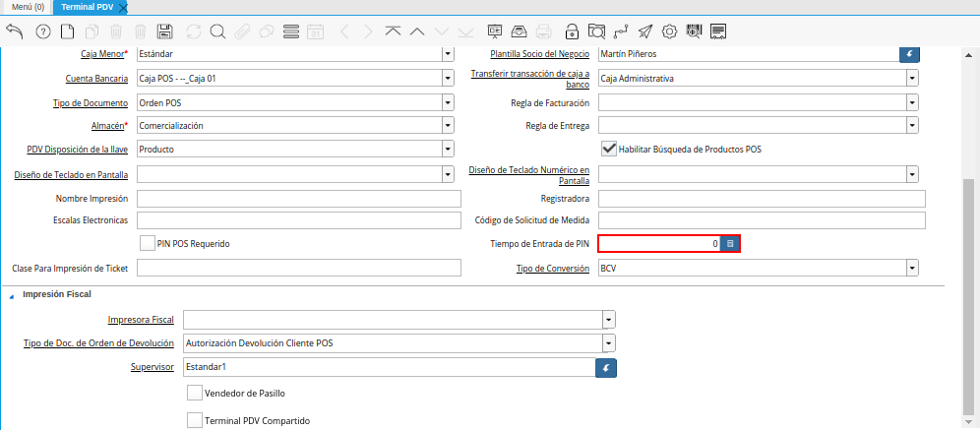Open the Impresora Fiscal dropdown
The image size is (980, 430).
click(609, 320)
